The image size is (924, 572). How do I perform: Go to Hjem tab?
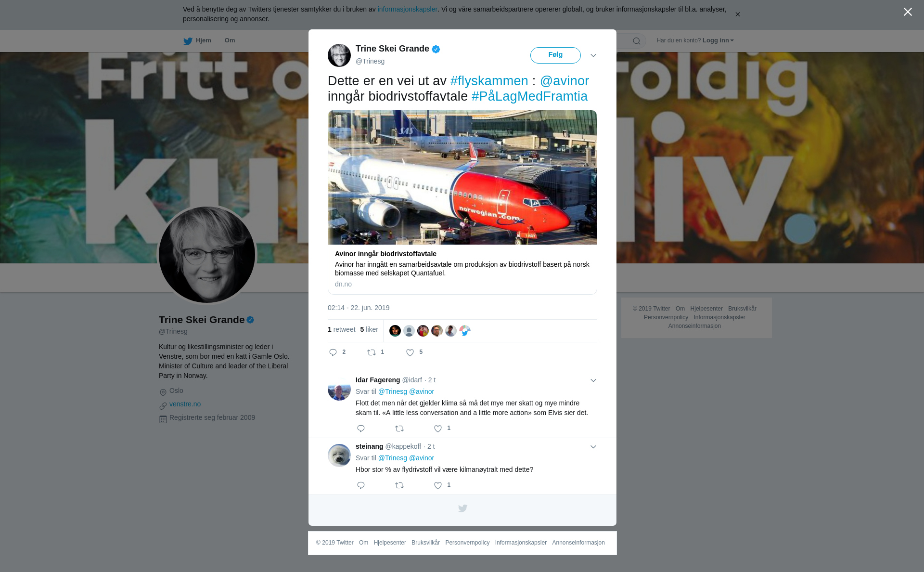(x=197, y=41)
